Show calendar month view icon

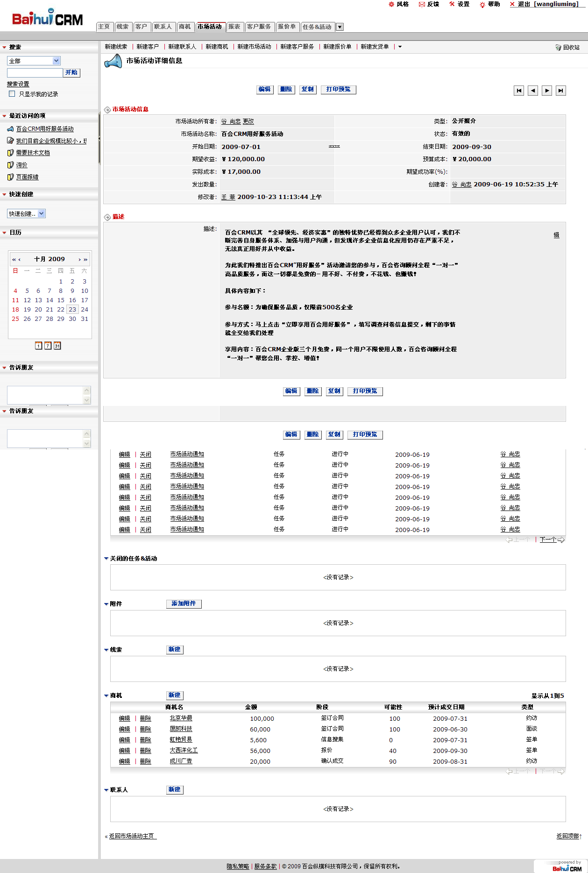pyautogui.click(x=57, y=346)
